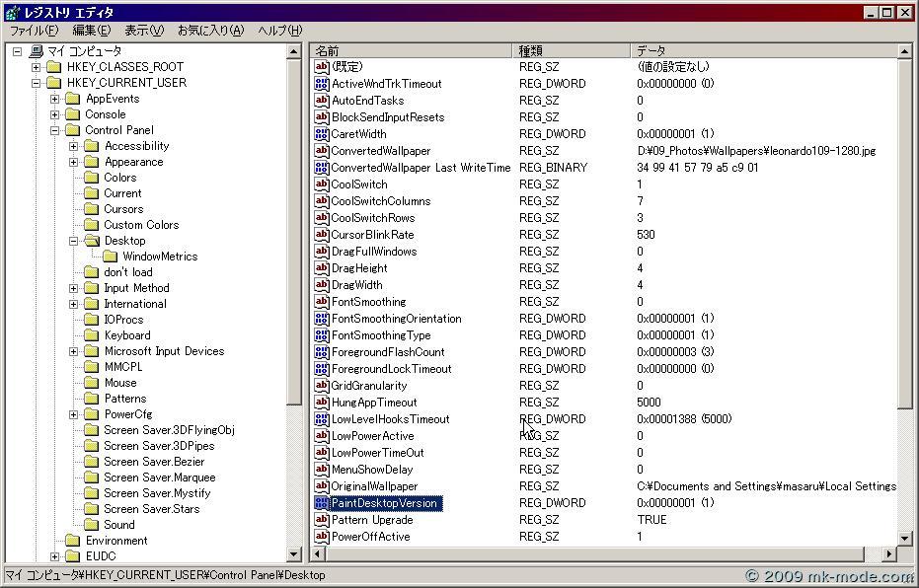Select the folder icon for Colors key
Screen dimensions: 919x588
click(91, 178)
